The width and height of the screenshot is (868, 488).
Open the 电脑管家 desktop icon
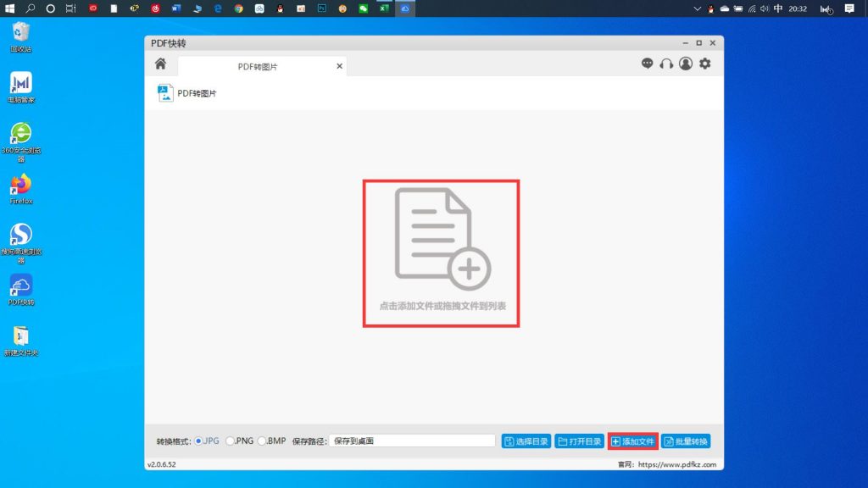21,87
